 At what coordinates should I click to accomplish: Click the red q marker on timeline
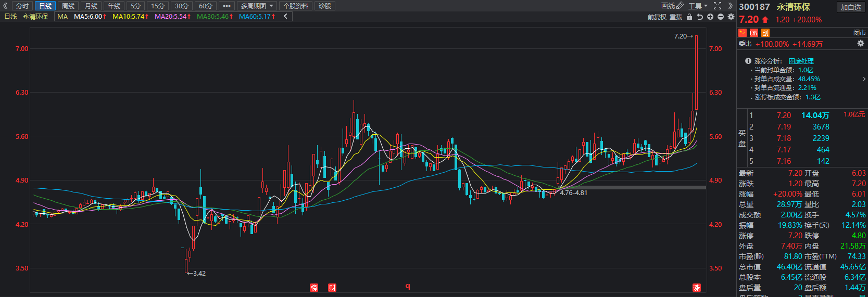tap(408, 286)
